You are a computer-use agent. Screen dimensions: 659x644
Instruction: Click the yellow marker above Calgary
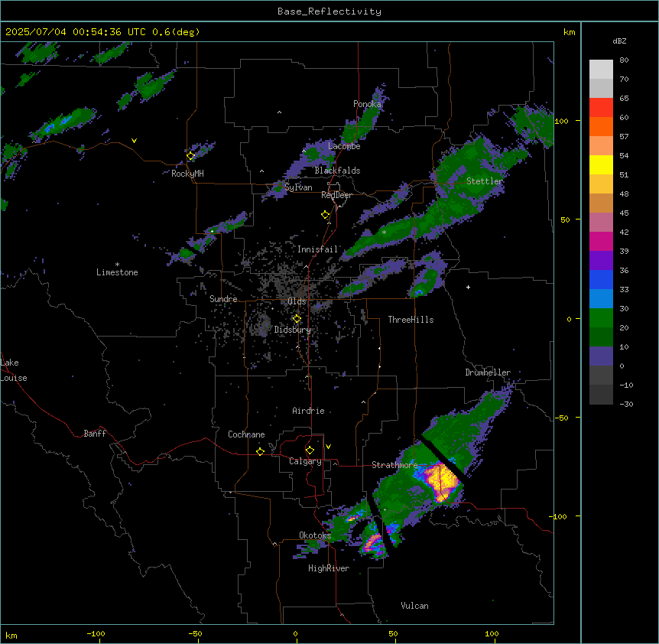[x=310, y=450]
